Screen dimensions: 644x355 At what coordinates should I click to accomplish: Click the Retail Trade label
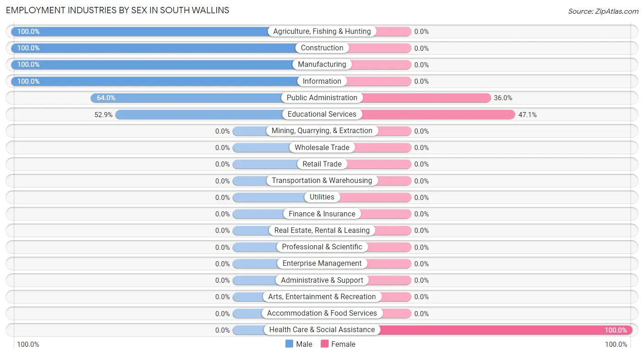click(x=322, y=164)
